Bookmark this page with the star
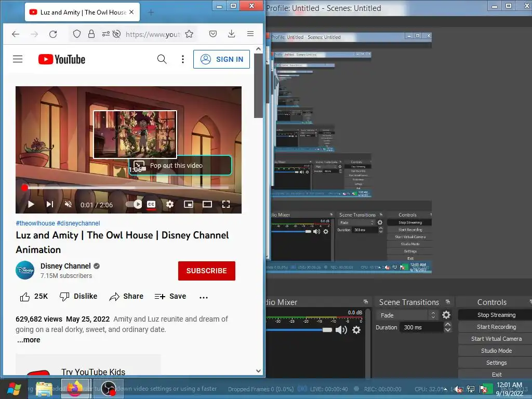Image resolution: width=532 pixels, height=399 pixels. point(189,34)
